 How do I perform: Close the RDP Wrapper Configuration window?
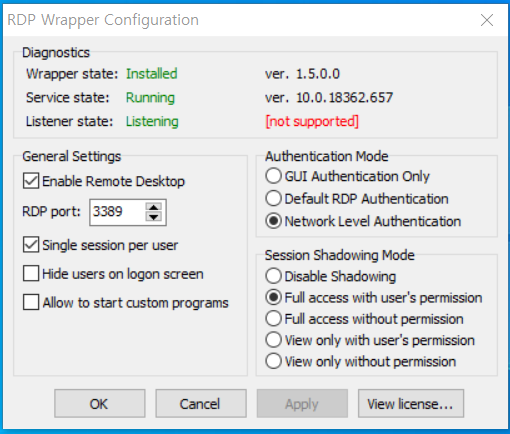(x=487, y=20)
